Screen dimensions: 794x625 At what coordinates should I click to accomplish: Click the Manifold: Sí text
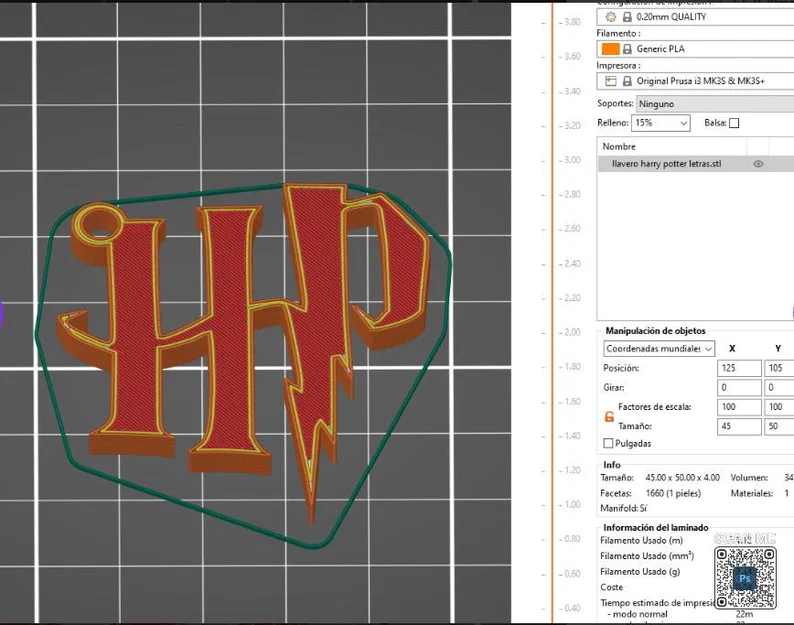tap(623, 508)
